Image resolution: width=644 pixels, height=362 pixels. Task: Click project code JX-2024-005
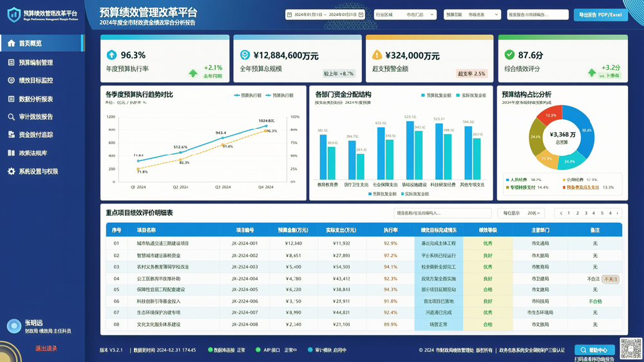pos(245,290)
